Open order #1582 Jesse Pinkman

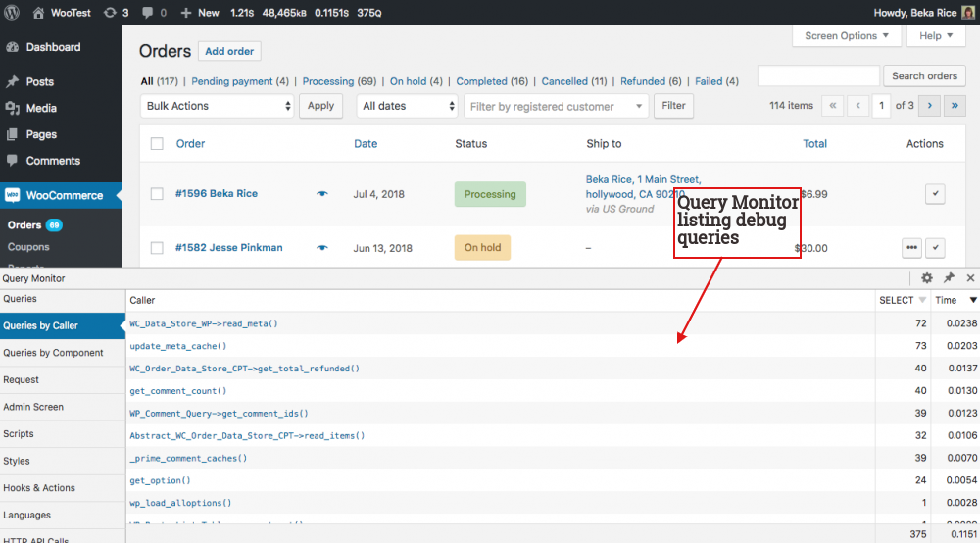tap(228, 247)
